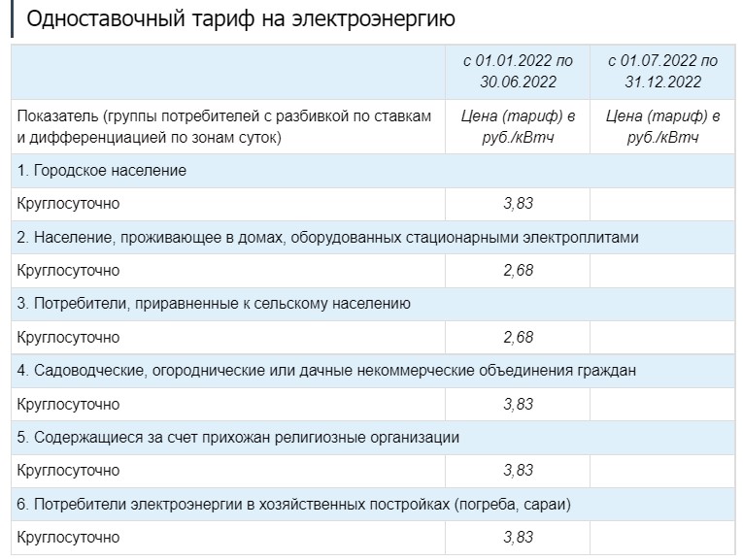
Task: Select the "5. Содержащиеся за счет прихожан…" row
Action: click(x=239, y=438)
